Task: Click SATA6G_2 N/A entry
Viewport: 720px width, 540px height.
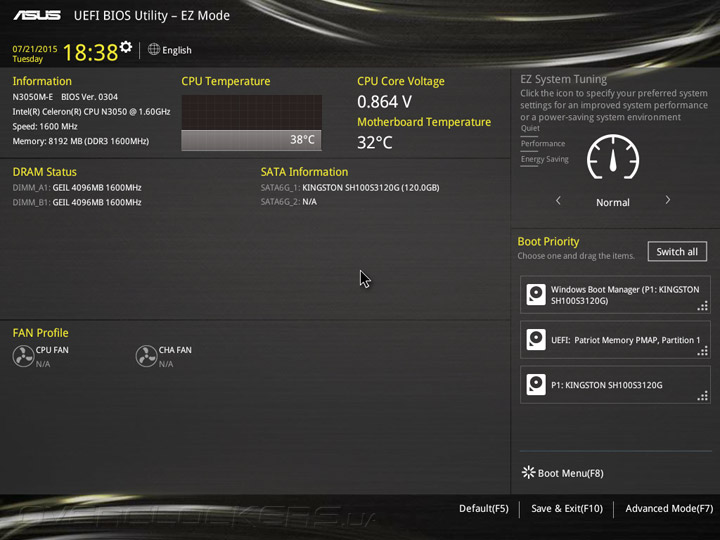Action: [x=289, y=202]
